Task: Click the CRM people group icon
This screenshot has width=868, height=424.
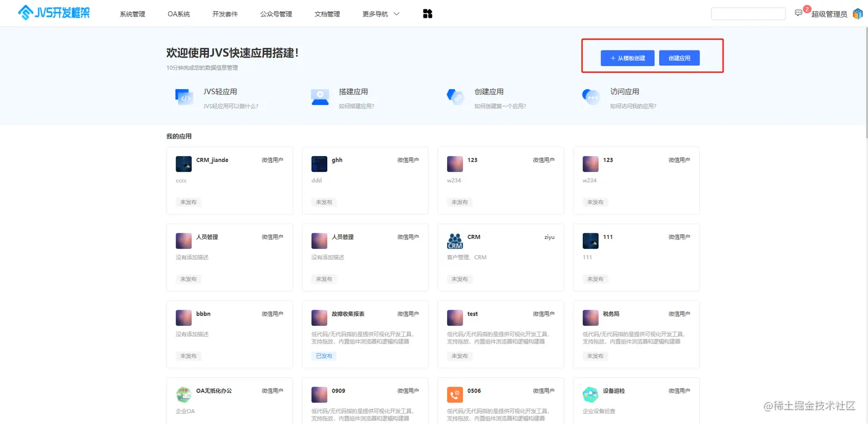Action: (x=455, y=241)
